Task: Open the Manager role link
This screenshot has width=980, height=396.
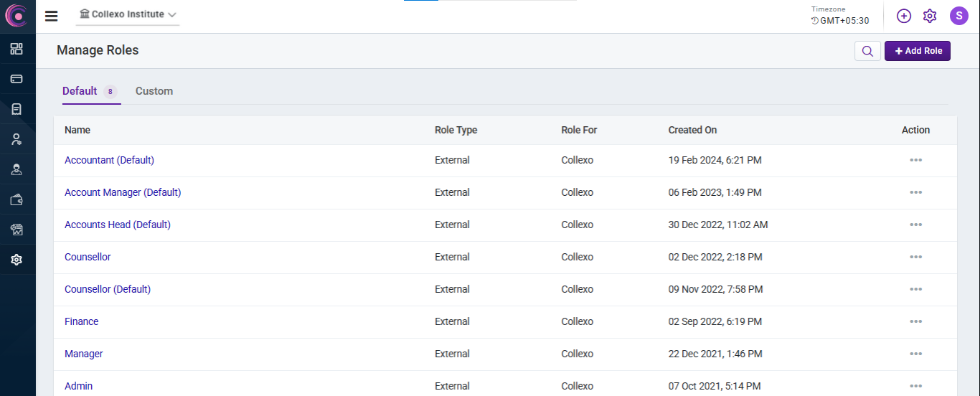Action: click(84, 354)
